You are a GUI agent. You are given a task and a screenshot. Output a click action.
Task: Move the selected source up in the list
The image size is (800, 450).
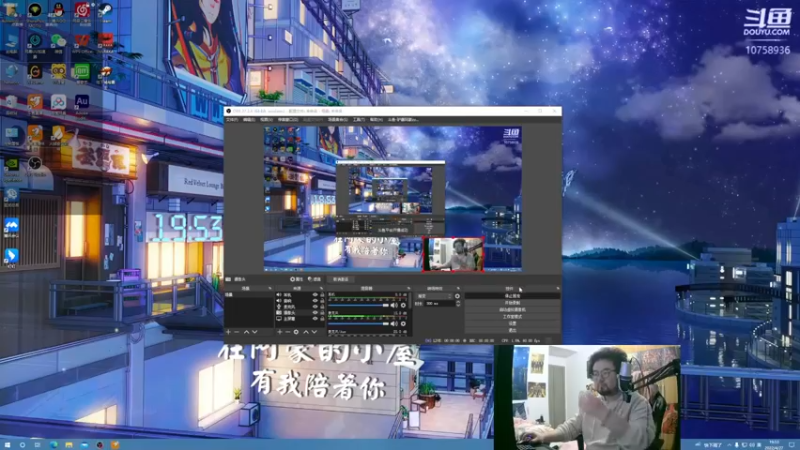tap(306, 332)
